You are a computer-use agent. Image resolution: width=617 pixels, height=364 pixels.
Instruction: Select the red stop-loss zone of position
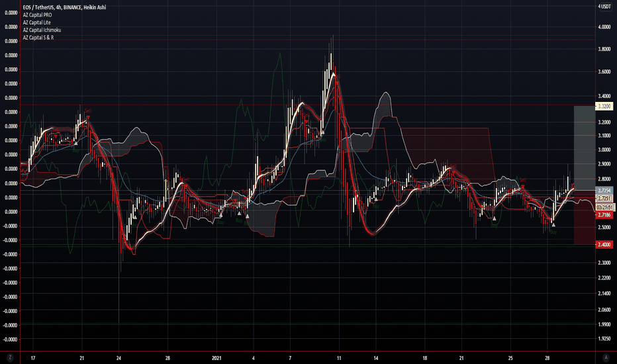585,218
